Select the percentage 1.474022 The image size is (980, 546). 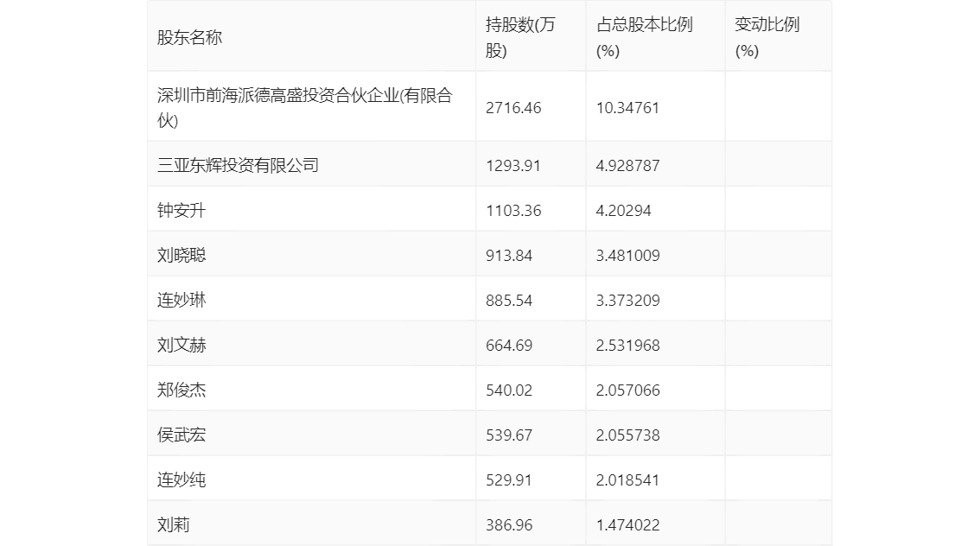click(627, 525)
